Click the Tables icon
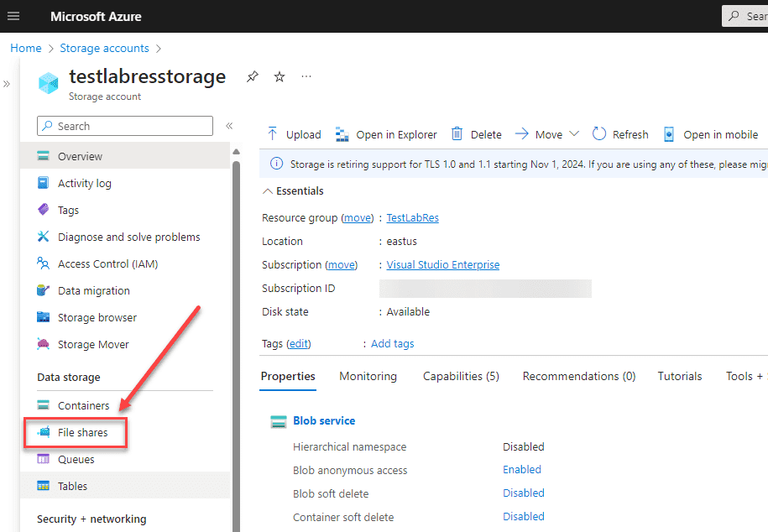Viewport: 768px width, 532px height. click(43, 486)
